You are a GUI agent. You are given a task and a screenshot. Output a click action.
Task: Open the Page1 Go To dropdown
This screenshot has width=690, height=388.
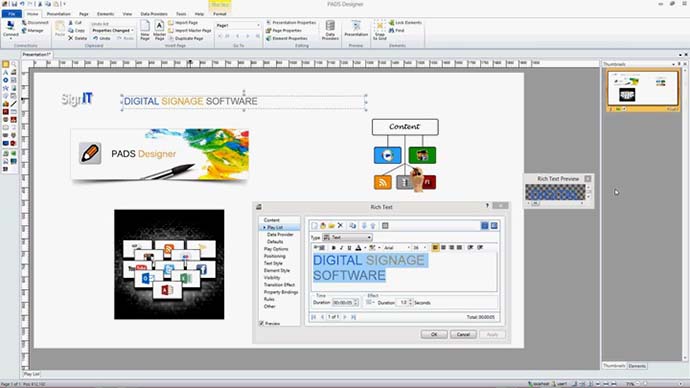[238, 26]
